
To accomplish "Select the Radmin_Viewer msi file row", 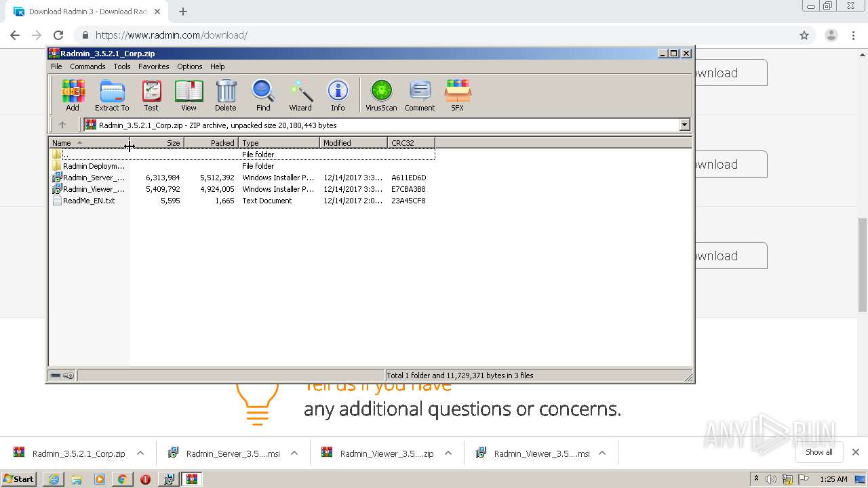I will tap(242, 189).
